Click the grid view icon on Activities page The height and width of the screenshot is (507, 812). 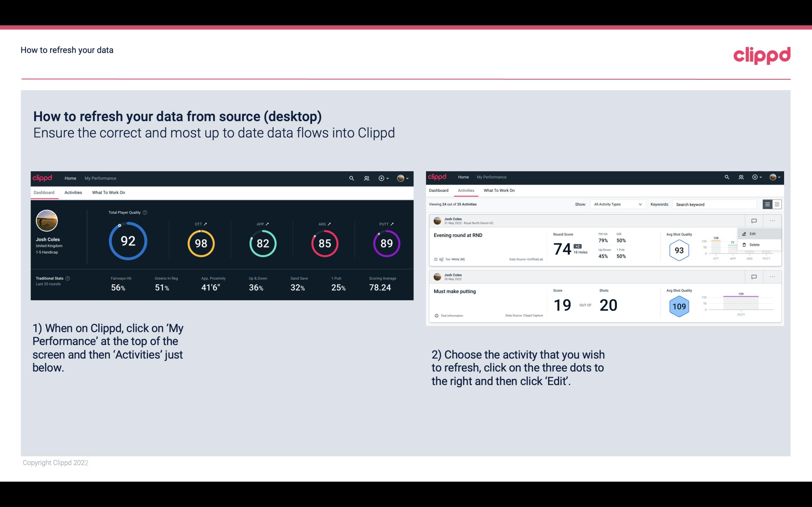point(776,204)
